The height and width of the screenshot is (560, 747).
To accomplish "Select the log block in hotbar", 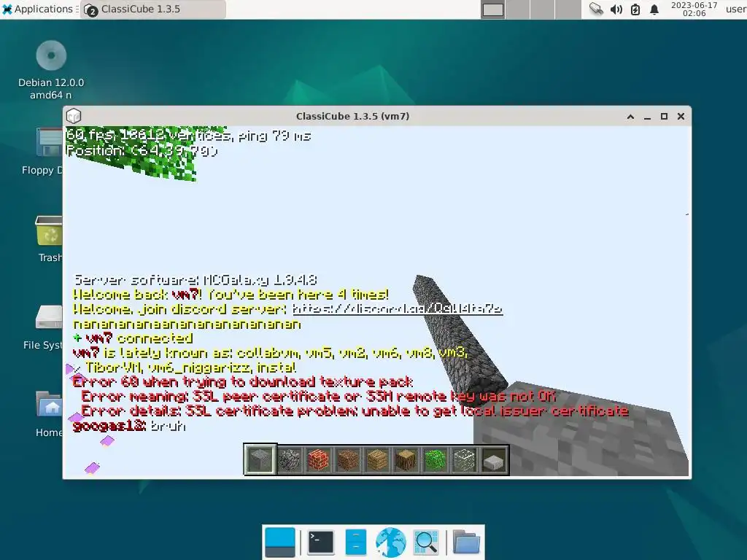I will (x=406, y=460).
